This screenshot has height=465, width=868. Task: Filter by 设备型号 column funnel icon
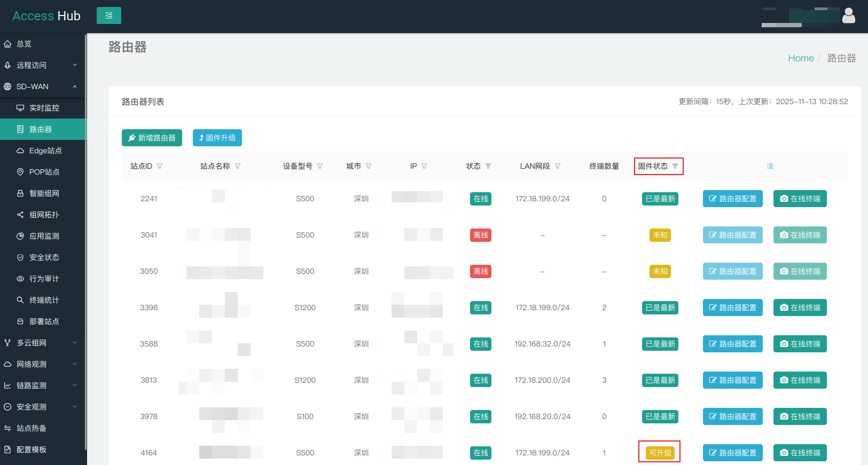[x=320, y=166]
